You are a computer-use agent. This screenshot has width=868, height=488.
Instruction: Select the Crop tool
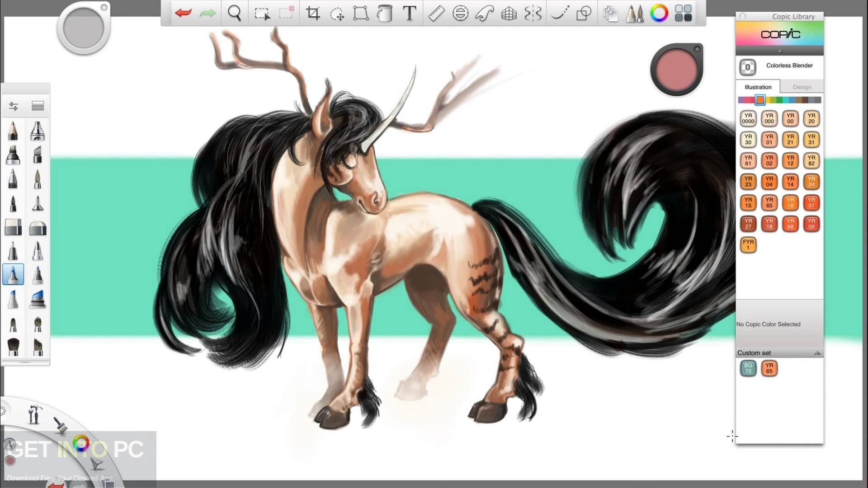(x=312, y=13)
